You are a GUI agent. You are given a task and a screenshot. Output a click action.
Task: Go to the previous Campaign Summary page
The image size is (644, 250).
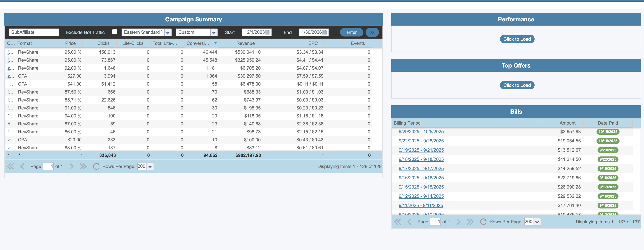click(22, 166)
